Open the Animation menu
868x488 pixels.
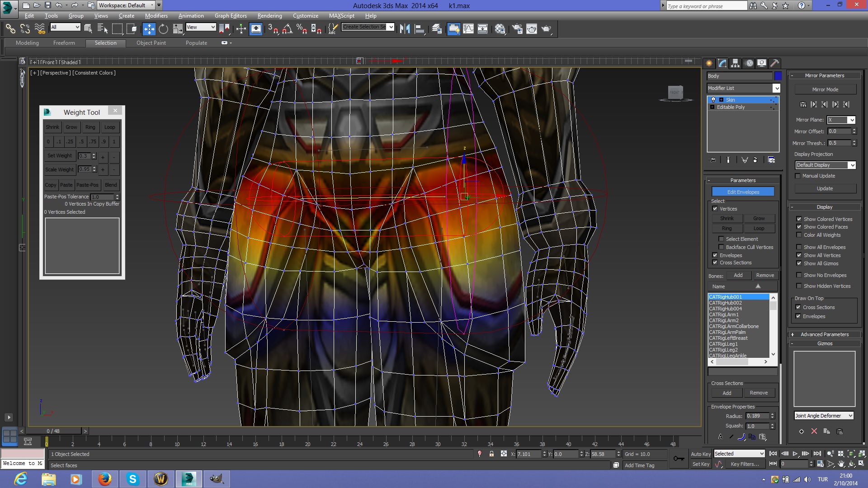[x=191, y=16]
